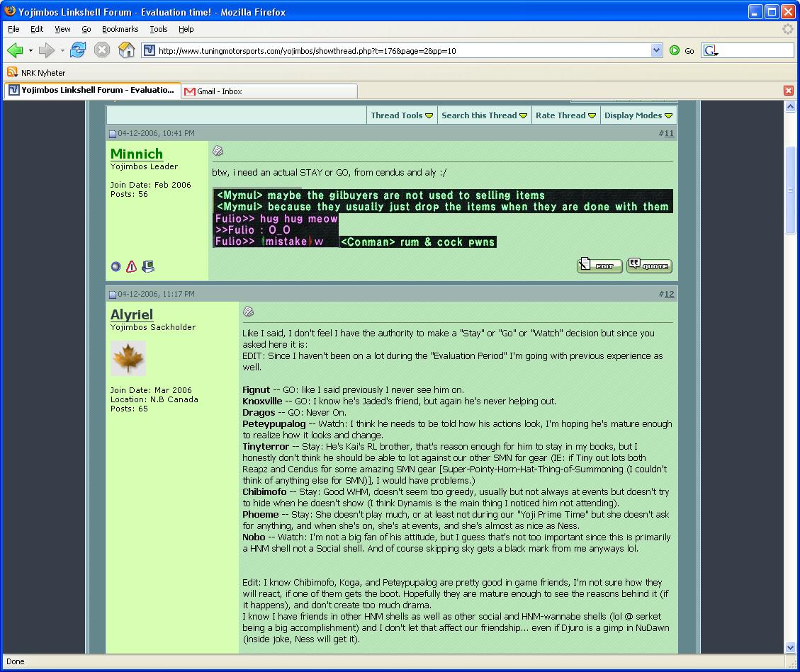Expand the Thread Tools dropdown
Viewport: 800px width, 672px height.
[401, 115]
